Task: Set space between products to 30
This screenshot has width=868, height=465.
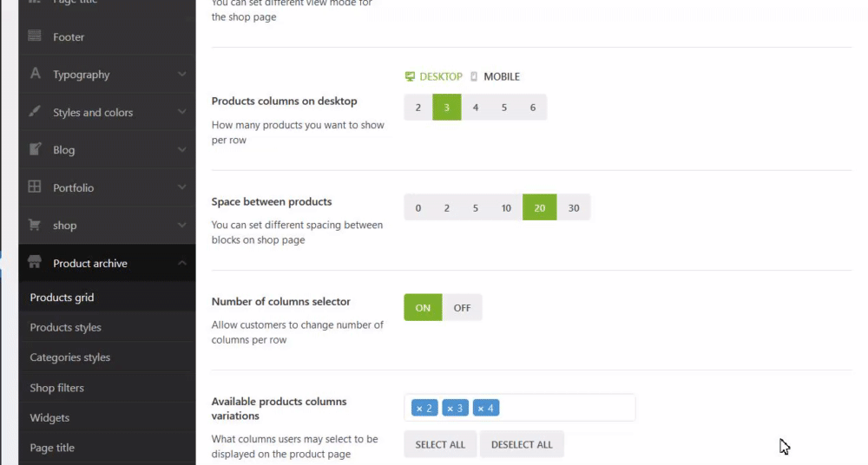Action: point(574,207)
